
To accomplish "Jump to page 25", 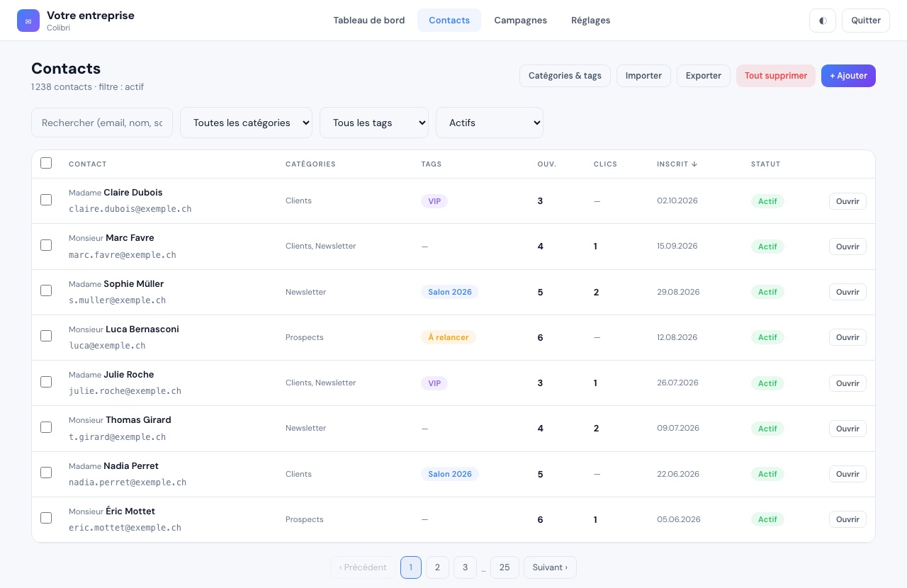I will [505, 567].
